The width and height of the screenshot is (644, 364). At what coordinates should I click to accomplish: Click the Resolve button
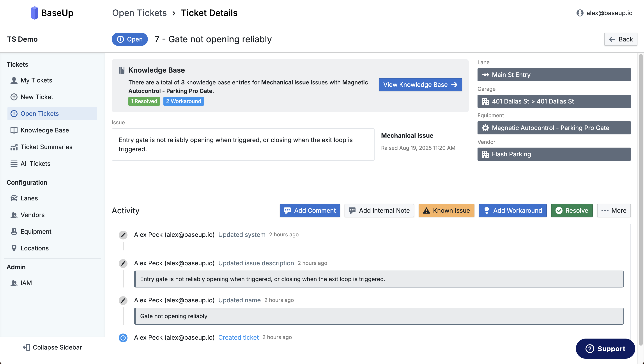point(572,211)
